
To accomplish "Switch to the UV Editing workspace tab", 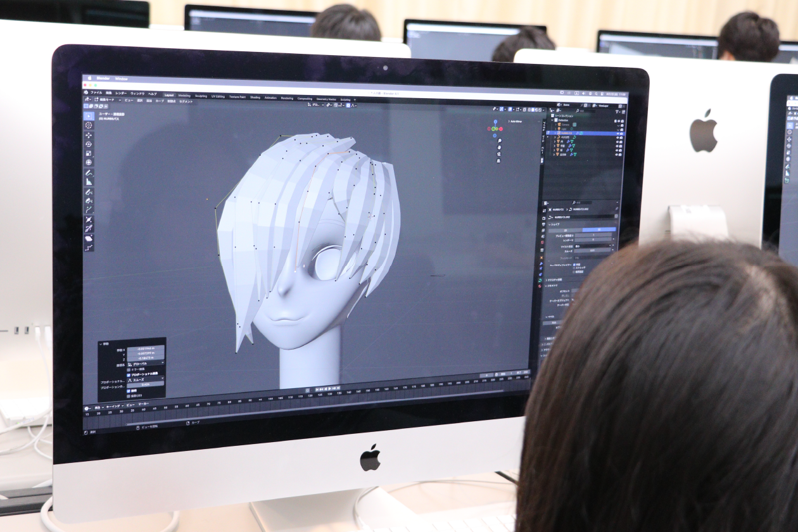I will click(x=218, y=96).
